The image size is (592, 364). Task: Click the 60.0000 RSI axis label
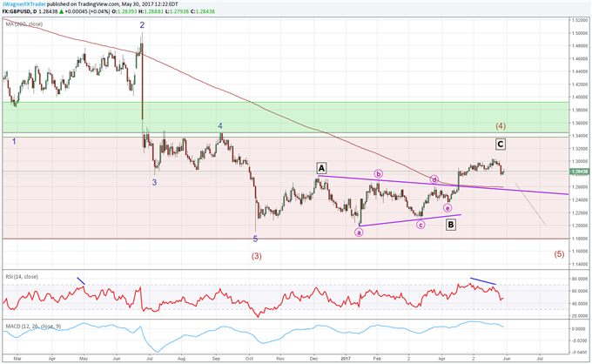tap(580, 291)
